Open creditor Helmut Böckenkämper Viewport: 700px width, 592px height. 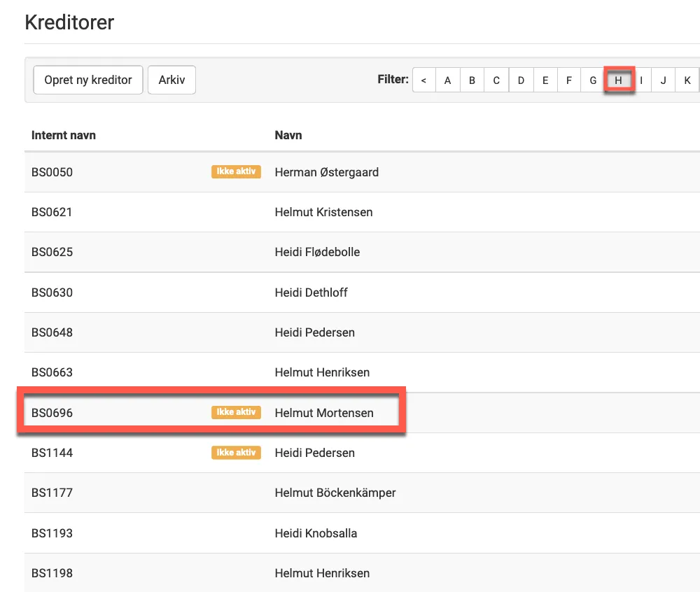pos(335,493)
